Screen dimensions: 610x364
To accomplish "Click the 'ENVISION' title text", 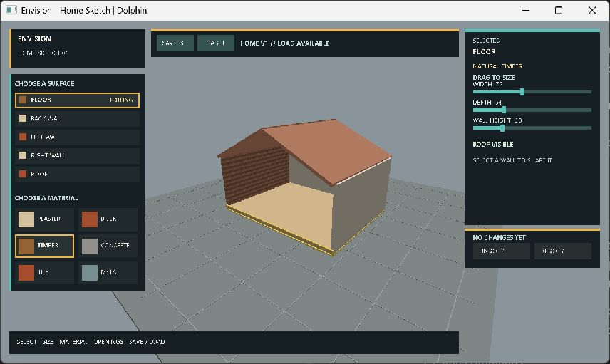I will click(x=34, y=39).
